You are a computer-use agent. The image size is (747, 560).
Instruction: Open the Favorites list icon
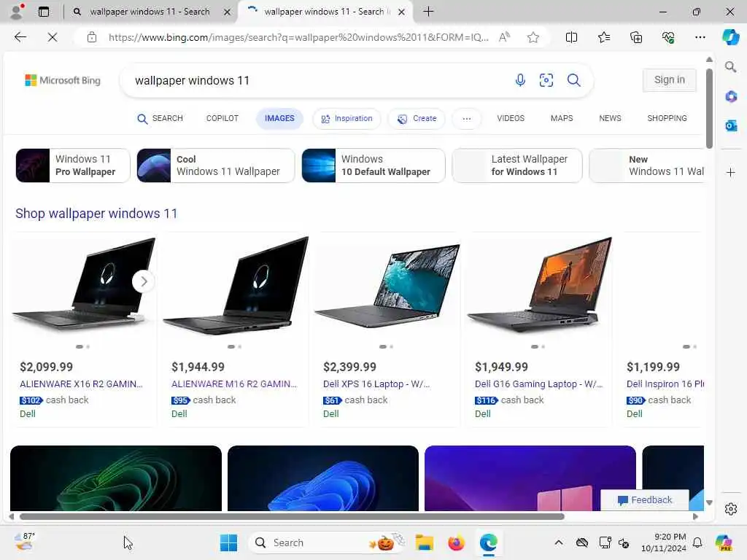(603, 37)
